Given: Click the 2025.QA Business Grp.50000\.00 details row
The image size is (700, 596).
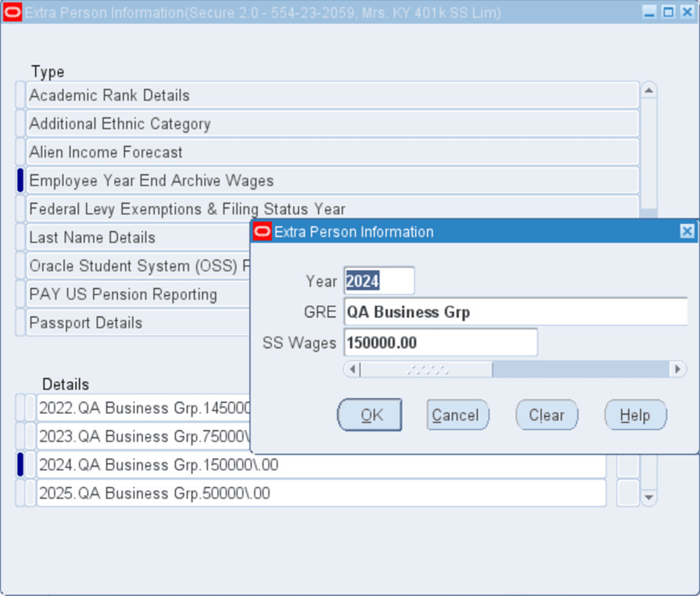Looking at the screenshot, I should 322,493.
